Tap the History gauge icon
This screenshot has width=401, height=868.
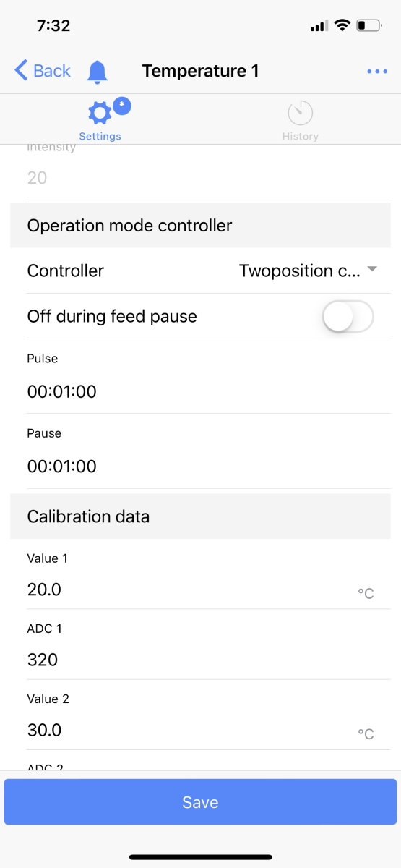tap(300, 113)
